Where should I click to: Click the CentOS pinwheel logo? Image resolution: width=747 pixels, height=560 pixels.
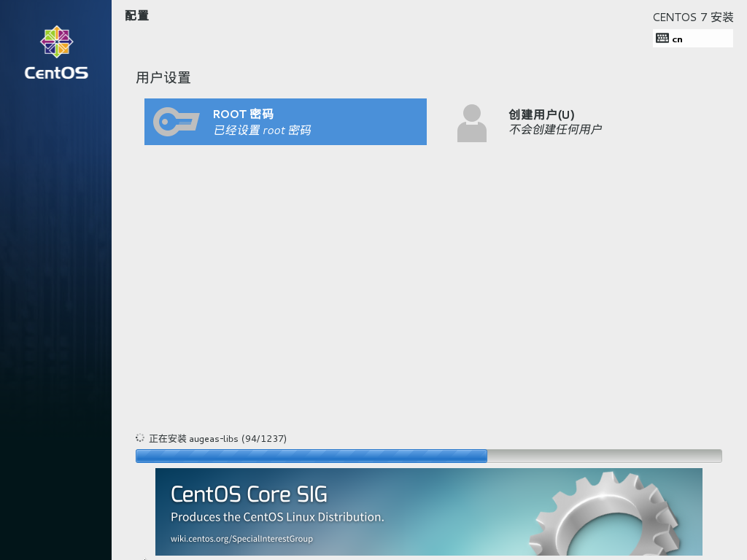click(x=56, y=42)
